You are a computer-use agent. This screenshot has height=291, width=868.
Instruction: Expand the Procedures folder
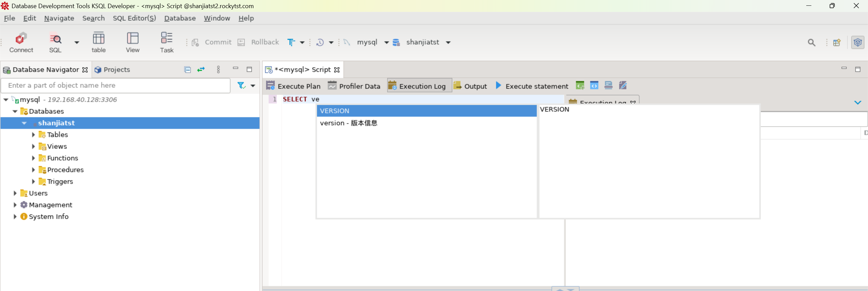33,170
